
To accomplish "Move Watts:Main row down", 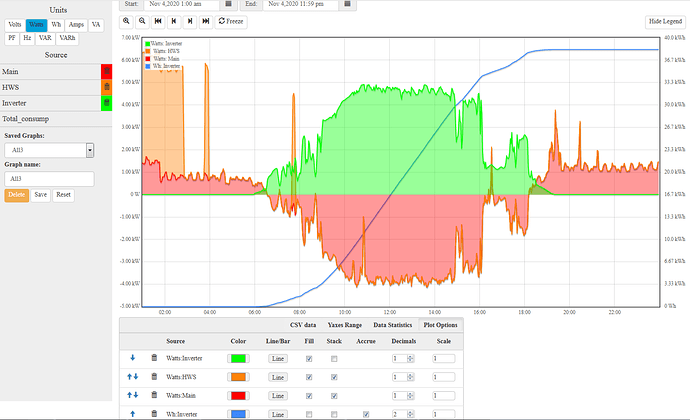I will 136,395.
